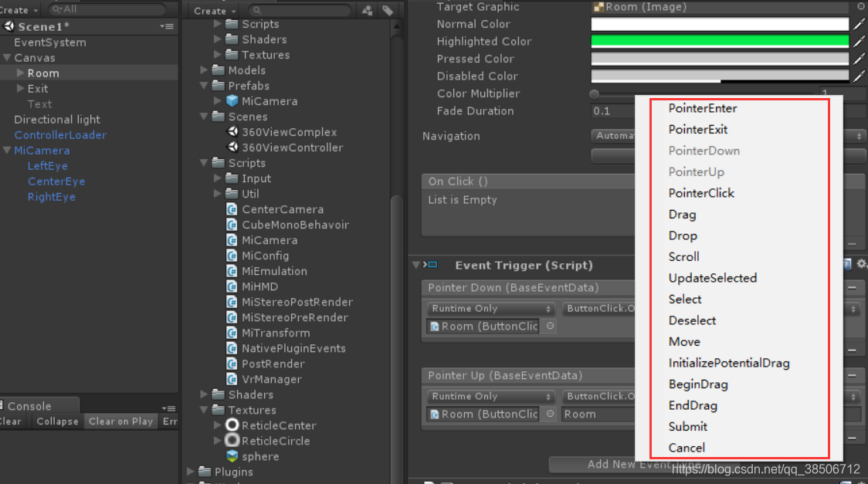Collapse the MiCamera hierarchy node
This screenshot has width=868, height=484.
pyautogui.click(x=7, y=151)
